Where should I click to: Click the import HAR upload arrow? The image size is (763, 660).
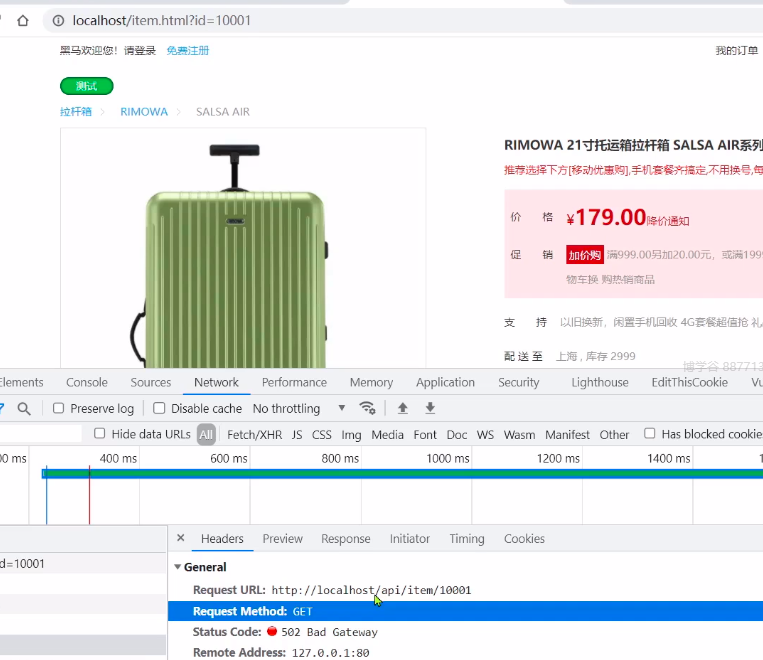(x=402, y=408)
